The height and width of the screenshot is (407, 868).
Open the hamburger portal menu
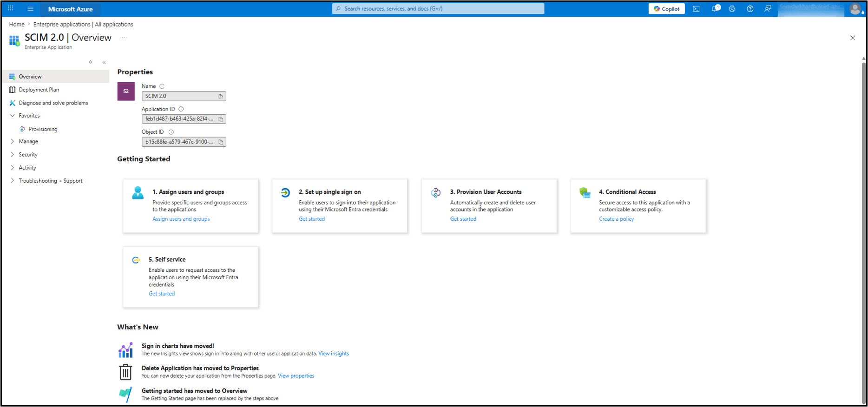[x=31, y=9]
